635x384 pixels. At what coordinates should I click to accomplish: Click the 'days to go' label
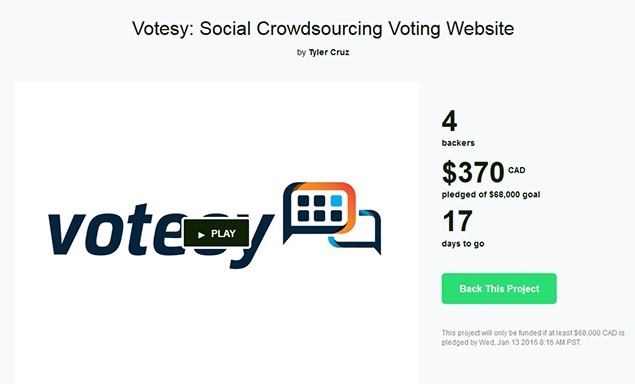pyautogui.click(x=463, y=244)
